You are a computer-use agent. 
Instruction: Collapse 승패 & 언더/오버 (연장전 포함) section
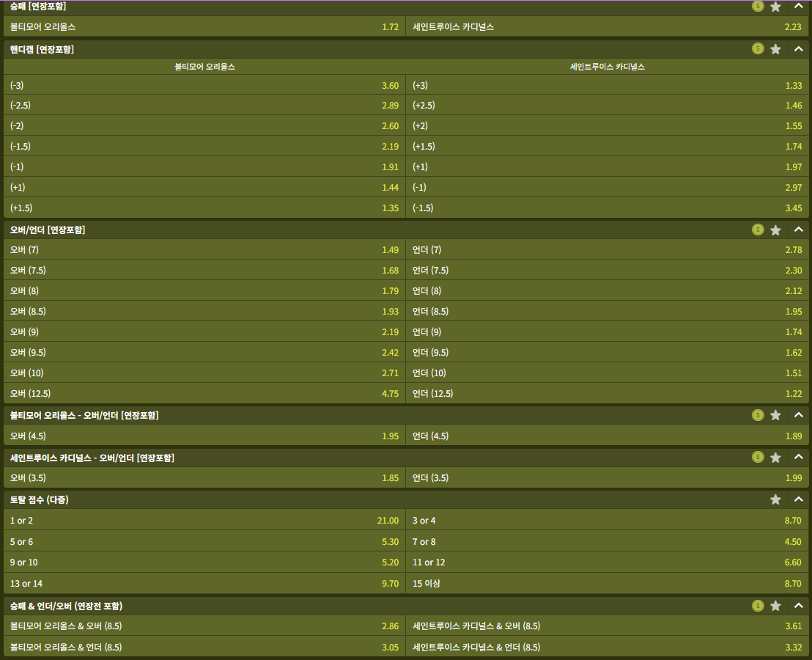click(799, 606)
